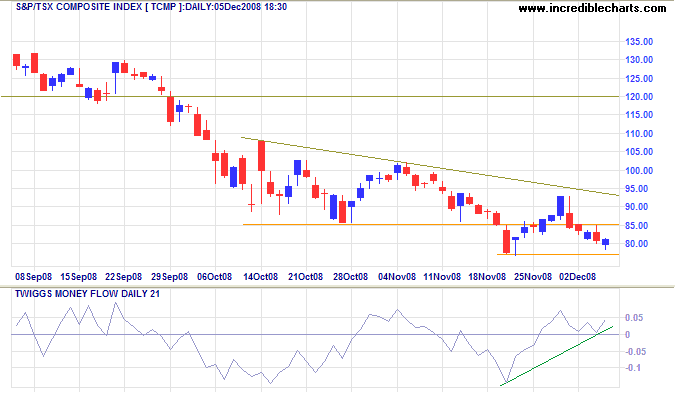The height and width of the screenshot is (395, 675).
Task: Select the 06Oct08 date label
Action: (214, 277)
